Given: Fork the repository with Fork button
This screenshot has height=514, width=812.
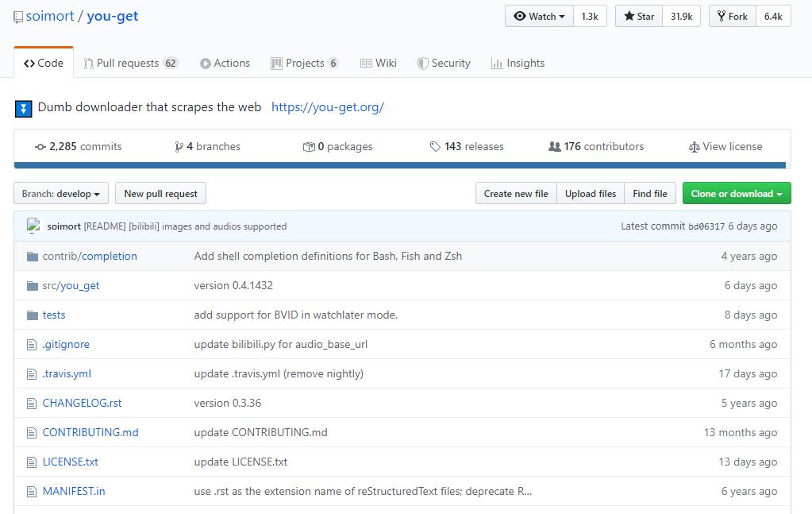Looking at the screenshot, I should (x=731, y=16).
